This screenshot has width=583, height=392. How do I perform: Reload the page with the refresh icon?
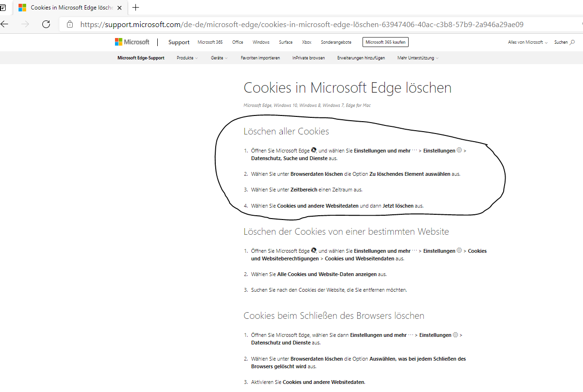pos(46,24)
